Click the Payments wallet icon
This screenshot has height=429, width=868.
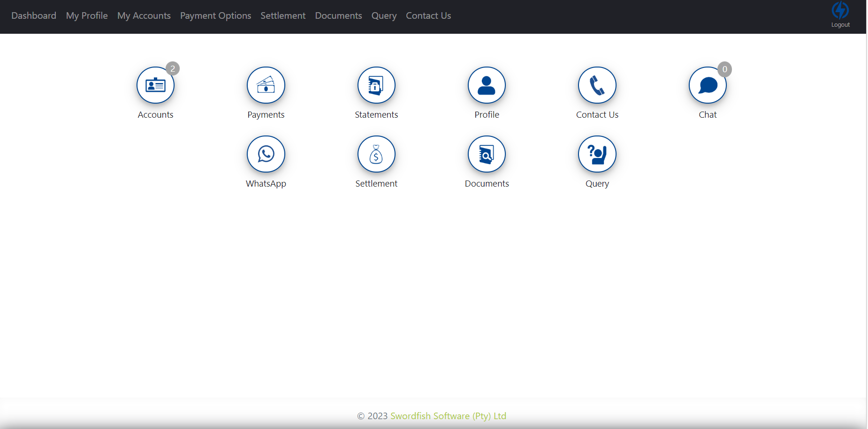[x=266, y=85]
